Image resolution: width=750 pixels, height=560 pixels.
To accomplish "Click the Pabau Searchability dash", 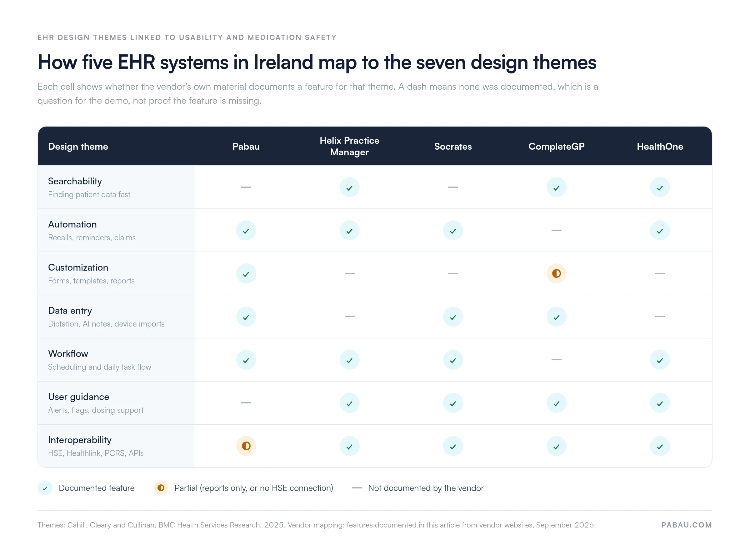I will [246, 187].
